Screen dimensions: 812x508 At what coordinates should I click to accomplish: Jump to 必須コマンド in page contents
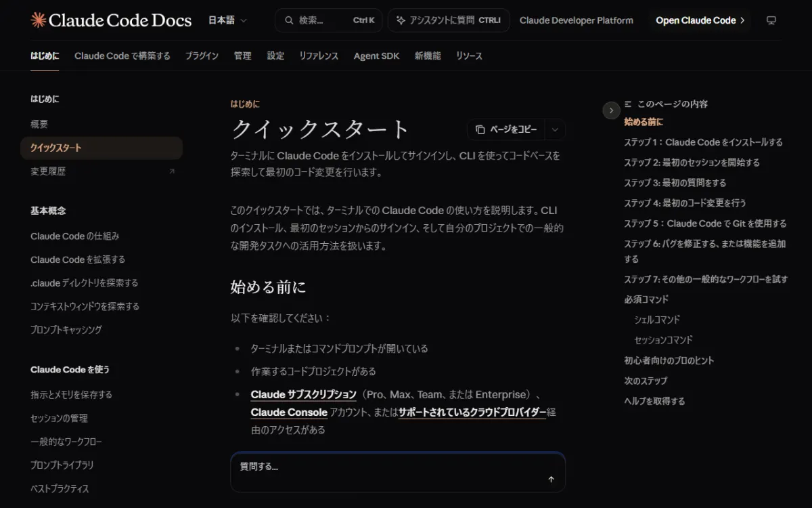(646, 299)
